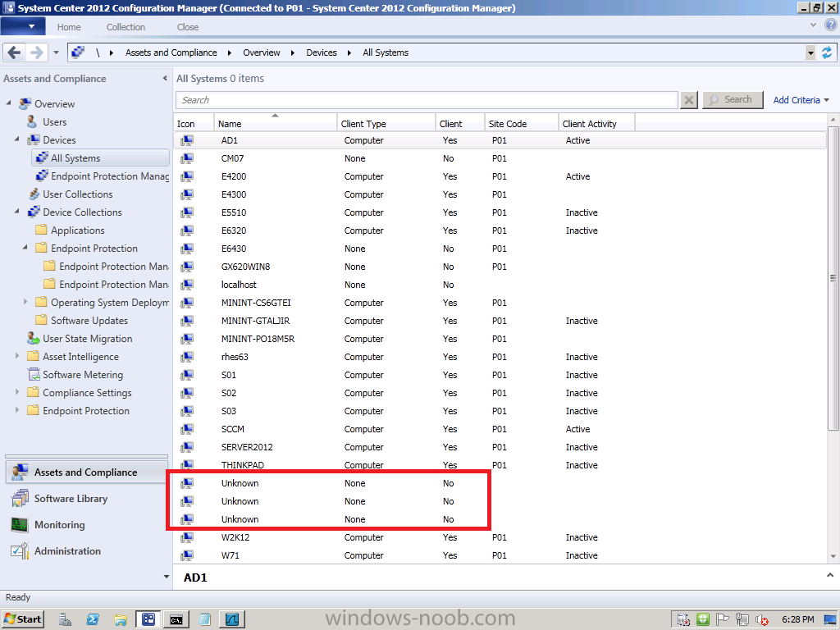Click the Configuration Manager taskbar icon

(x=148, y=620)
